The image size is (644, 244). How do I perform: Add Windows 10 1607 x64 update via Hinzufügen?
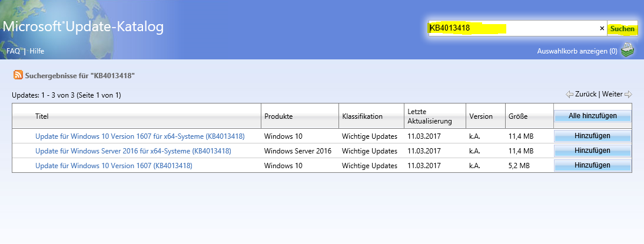[x=592, y=136]
